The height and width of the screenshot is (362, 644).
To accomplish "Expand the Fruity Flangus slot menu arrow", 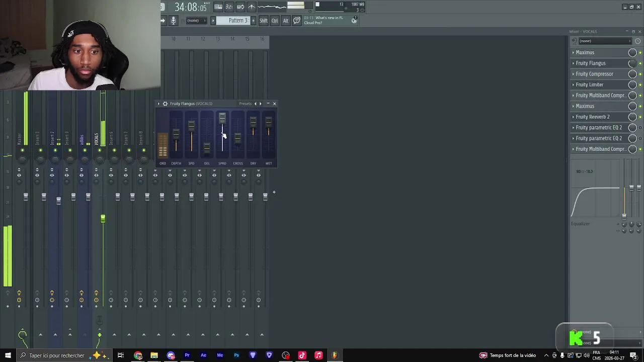I will (x=573, y=63).
